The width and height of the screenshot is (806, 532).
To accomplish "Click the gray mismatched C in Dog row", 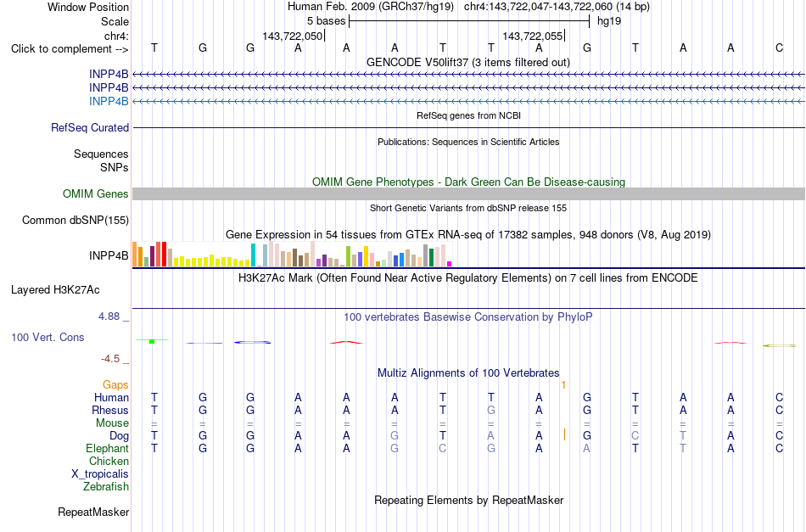I will tap(635, 436).
